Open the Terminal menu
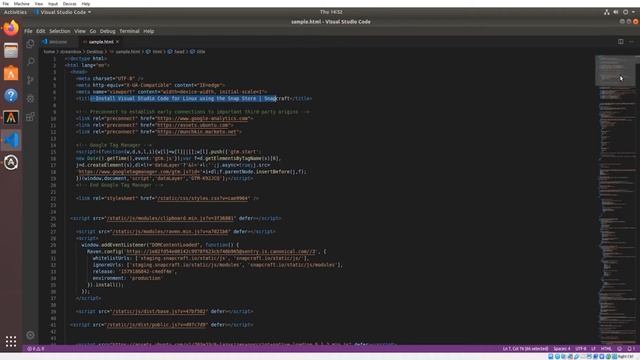Viewport: 640px width, 360px height. tap(129, 31)
